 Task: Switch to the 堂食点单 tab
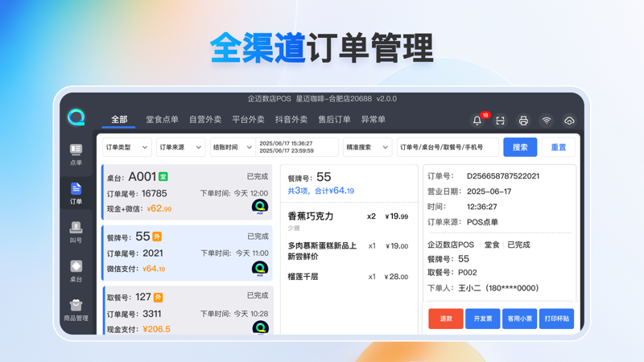(162, 120)
